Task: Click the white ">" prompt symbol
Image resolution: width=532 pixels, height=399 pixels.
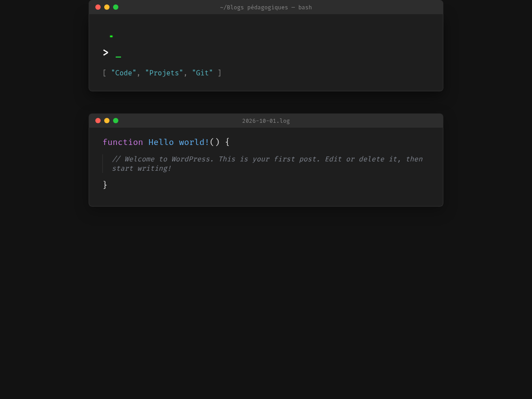Action: [106, 53]
